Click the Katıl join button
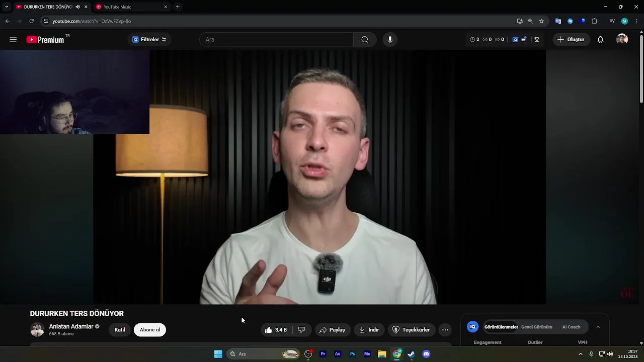 [120, 330]
